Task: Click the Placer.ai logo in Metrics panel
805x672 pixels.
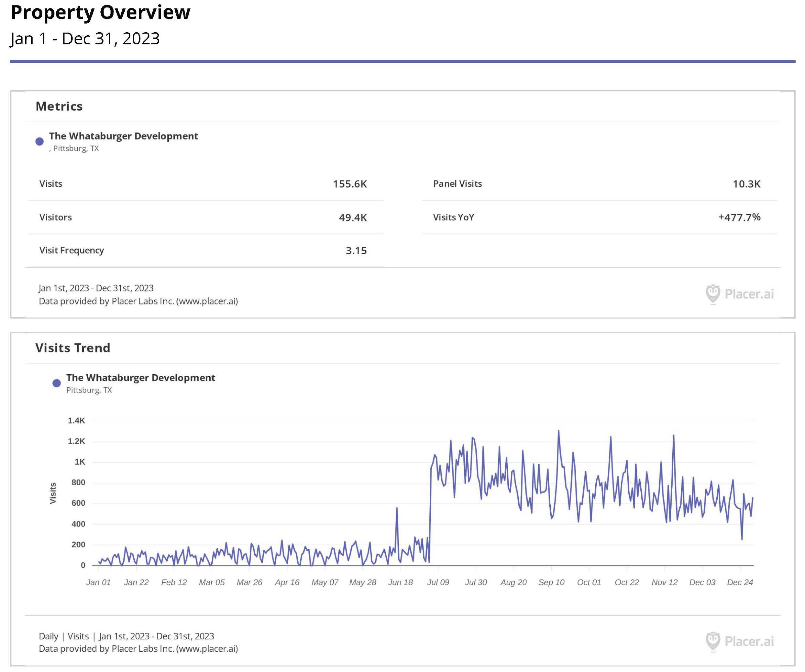Action: point(739,294)
